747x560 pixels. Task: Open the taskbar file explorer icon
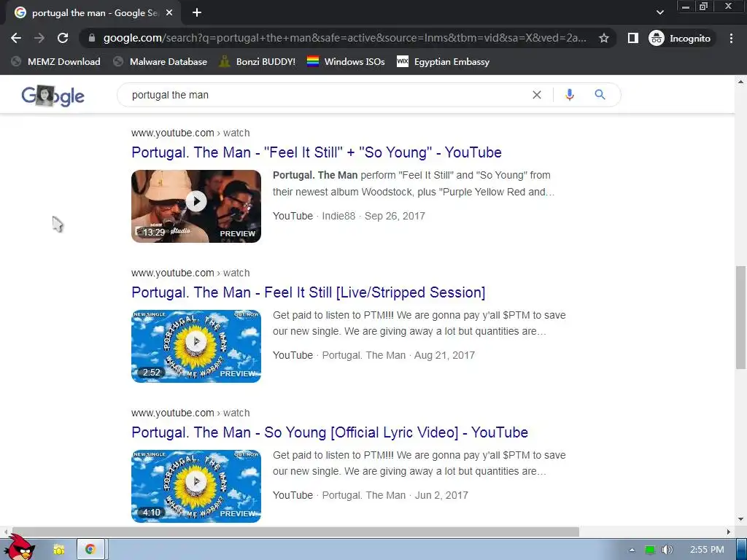point(59,550)
